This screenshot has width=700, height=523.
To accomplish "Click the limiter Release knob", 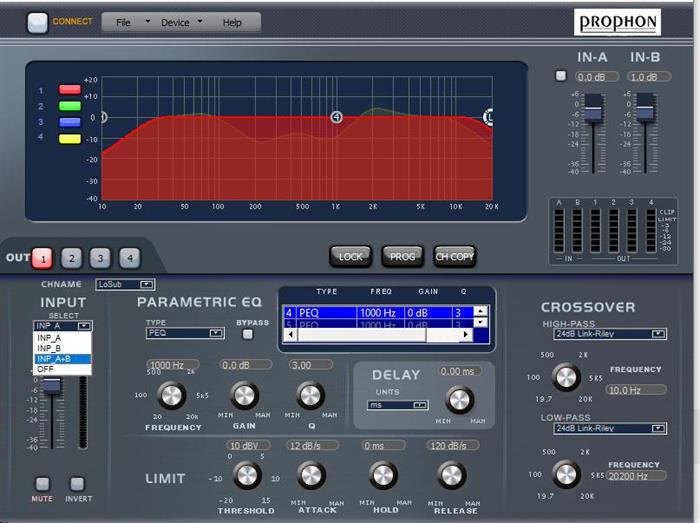I will 452,475.
